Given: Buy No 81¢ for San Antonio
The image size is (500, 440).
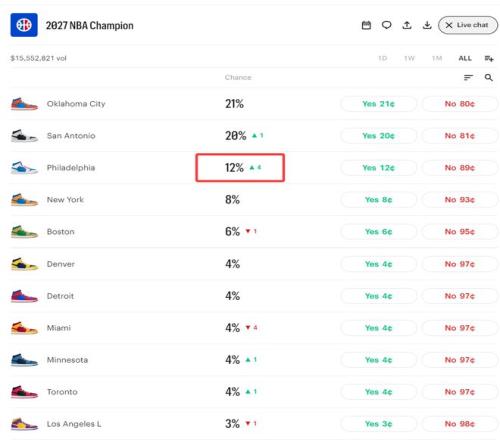Looking at the screenshot, I should click(x=460, y=136).
